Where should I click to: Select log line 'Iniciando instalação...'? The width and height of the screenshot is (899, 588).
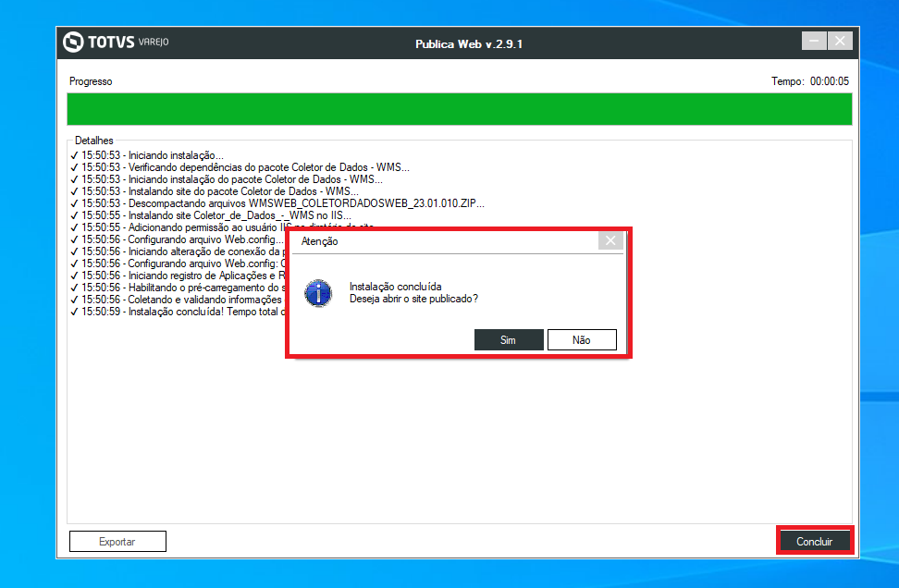[x=147, y=155]
